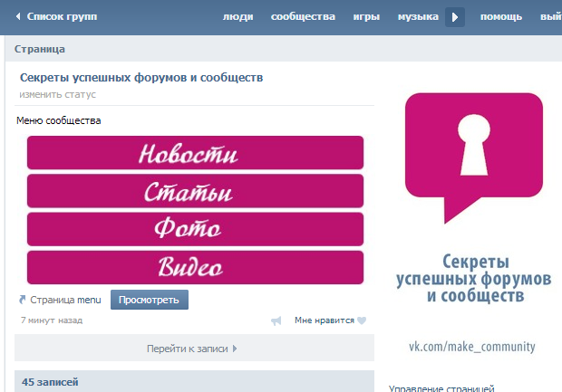Screen dimensions: 562x392
Task: Open Управление страницей link
Action: click(x=442, y=388)
